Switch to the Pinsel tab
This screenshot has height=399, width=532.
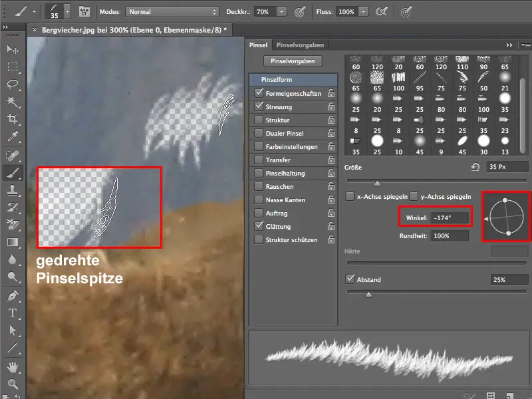tap(258, 45)
